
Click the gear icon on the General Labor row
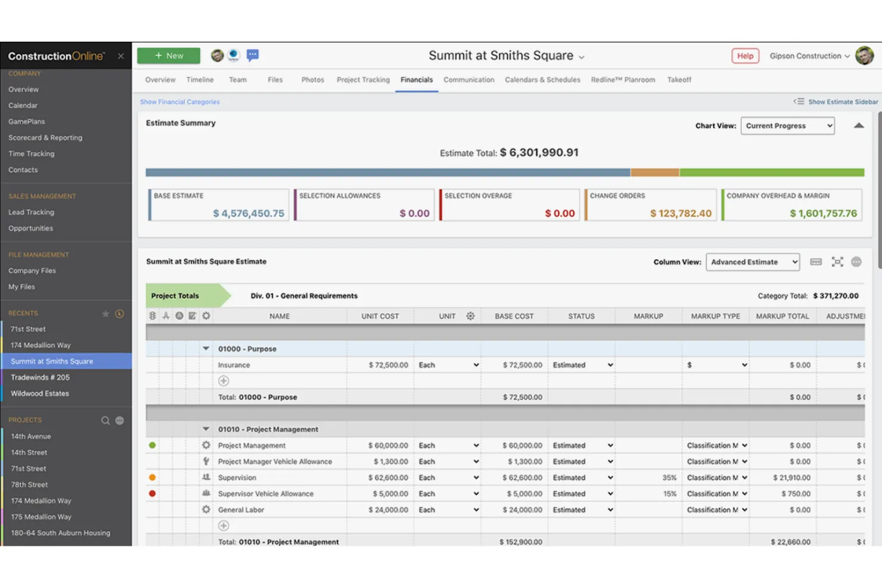(x=206, y=509)
